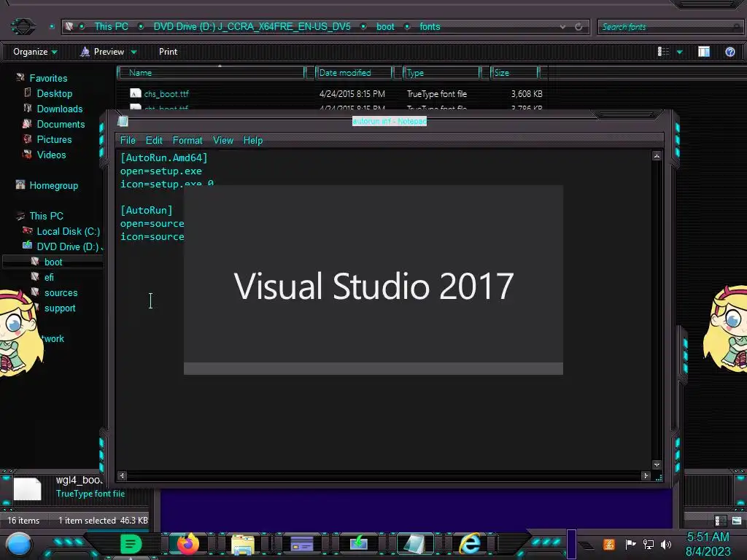Click the chs_boot.ttf file icon
Screen dimensions: 747x560
[x=135, y=93]
